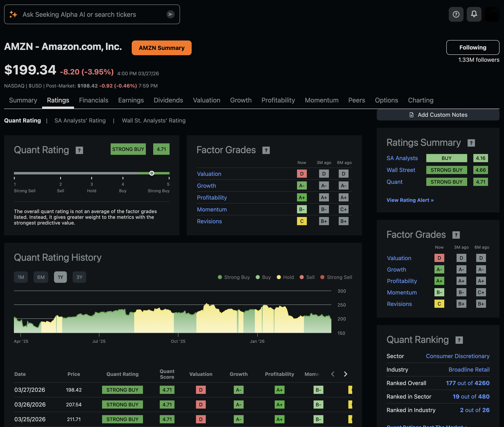Open the Factor Grades tooltip help icon
504x427 pixels.
tap(266, 150)
